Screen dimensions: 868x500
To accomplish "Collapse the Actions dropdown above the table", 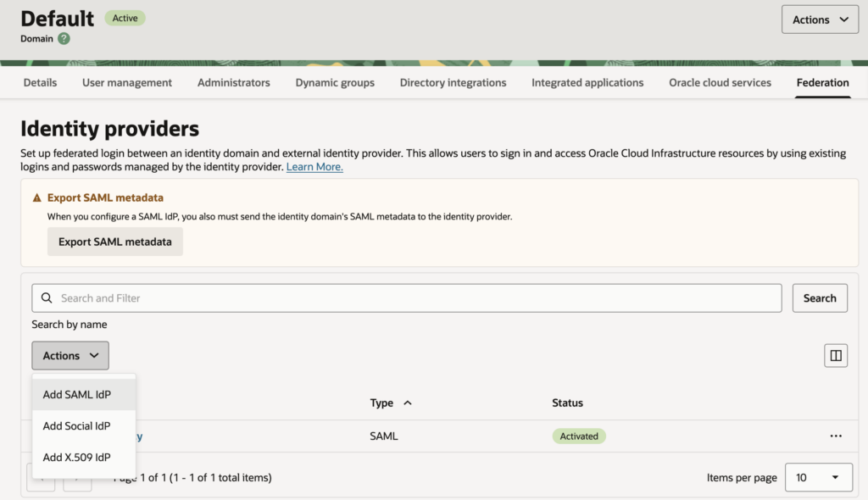I will [x=70, y=356].
